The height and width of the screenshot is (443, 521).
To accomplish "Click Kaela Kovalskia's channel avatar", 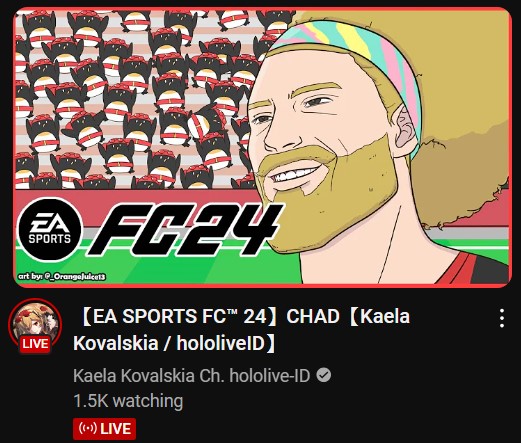I will click(35, 325).
